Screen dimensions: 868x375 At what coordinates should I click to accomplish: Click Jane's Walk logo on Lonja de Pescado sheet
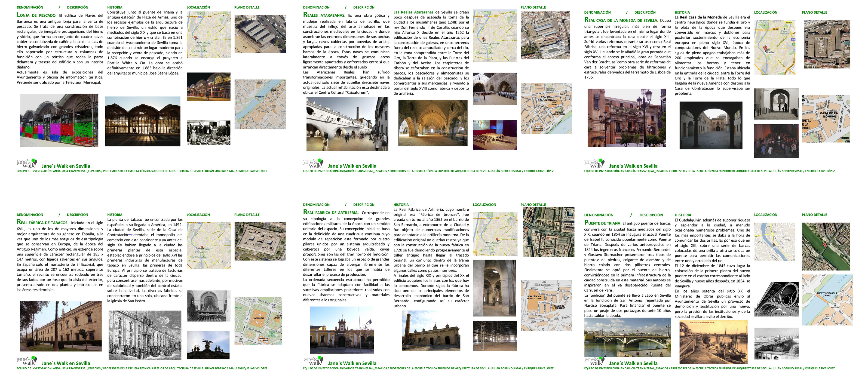point(27,163)
